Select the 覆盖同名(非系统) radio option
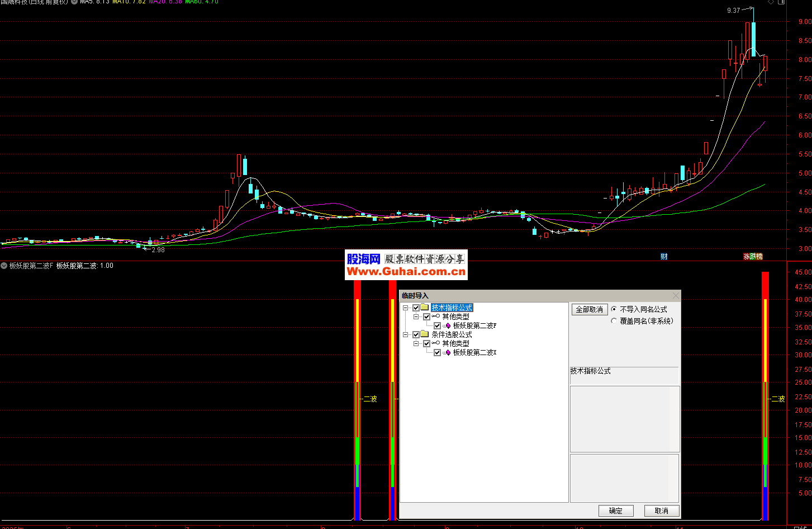The width and height of the screenshot is (812, 529). [615, 321]
